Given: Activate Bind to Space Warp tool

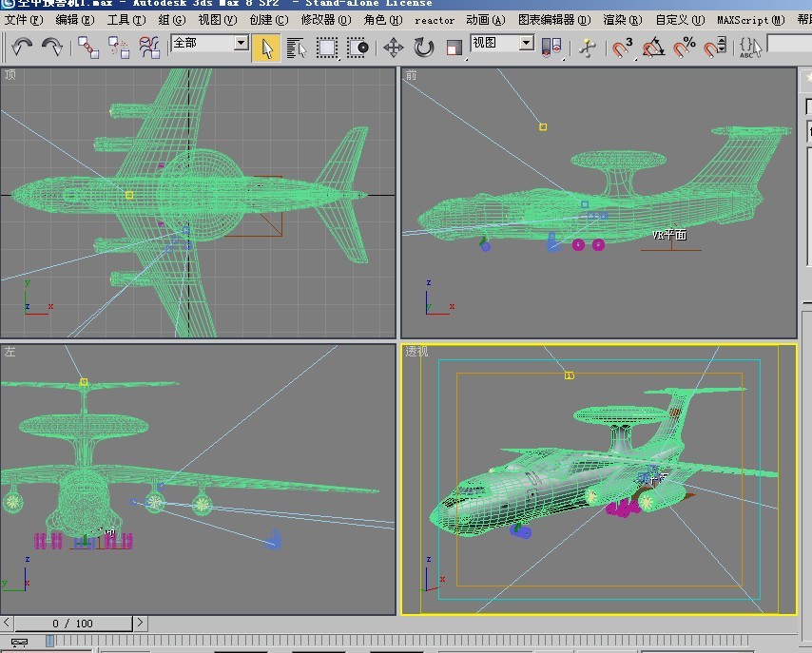Looking at the screenshot, I should click(149, 47).
